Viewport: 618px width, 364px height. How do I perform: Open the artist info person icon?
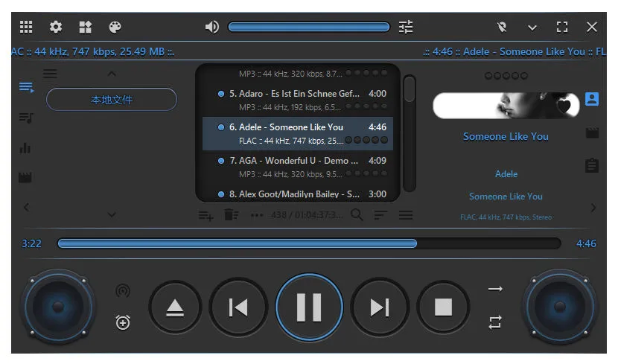click(x=592, y=99)
